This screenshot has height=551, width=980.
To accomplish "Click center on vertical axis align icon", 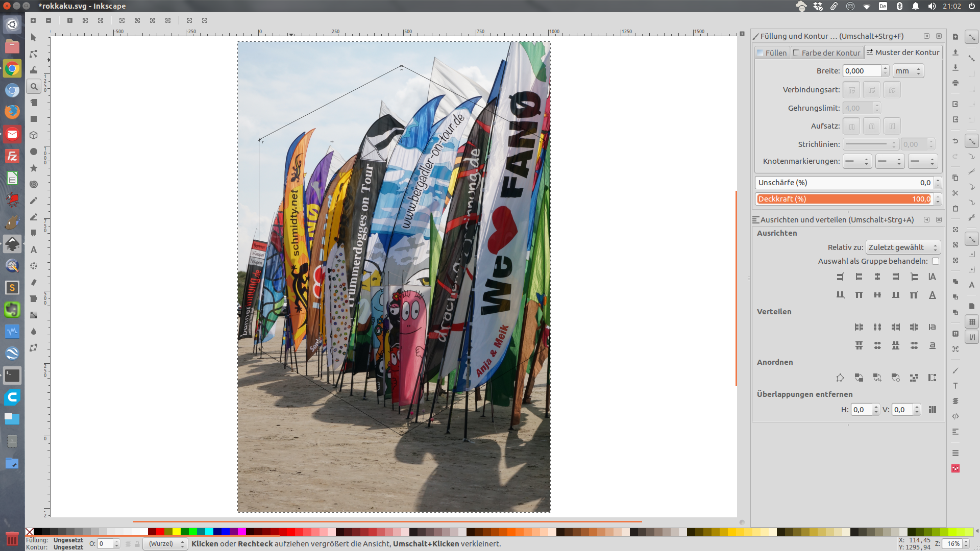I will coord(877,277).
